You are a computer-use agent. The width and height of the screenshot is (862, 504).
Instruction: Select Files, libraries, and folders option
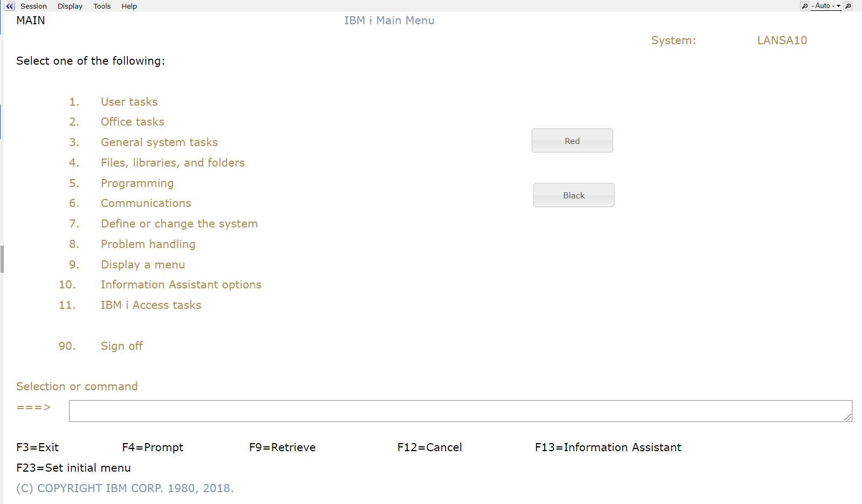click(173, 163)
